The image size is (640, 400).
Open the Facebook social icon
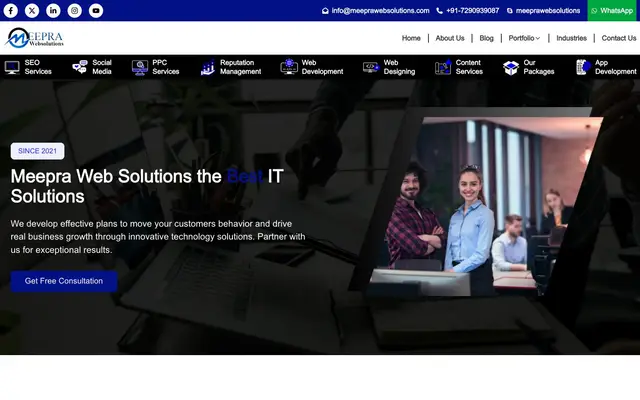point(11,11)
